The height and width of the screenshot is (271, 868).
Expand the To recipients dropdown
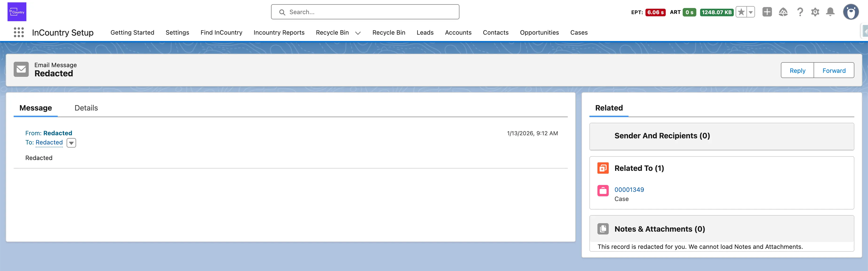[x=71, y=143]
